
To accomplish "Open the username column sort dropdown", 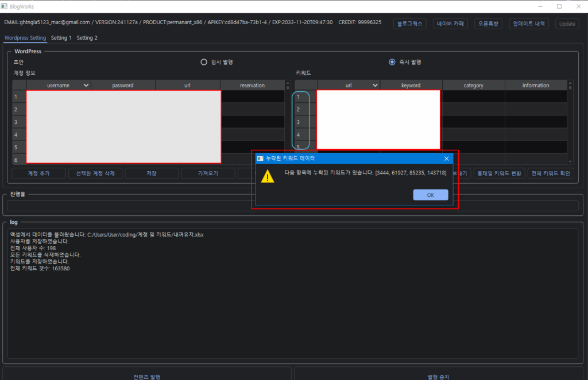I will click(x=86, y=86).
